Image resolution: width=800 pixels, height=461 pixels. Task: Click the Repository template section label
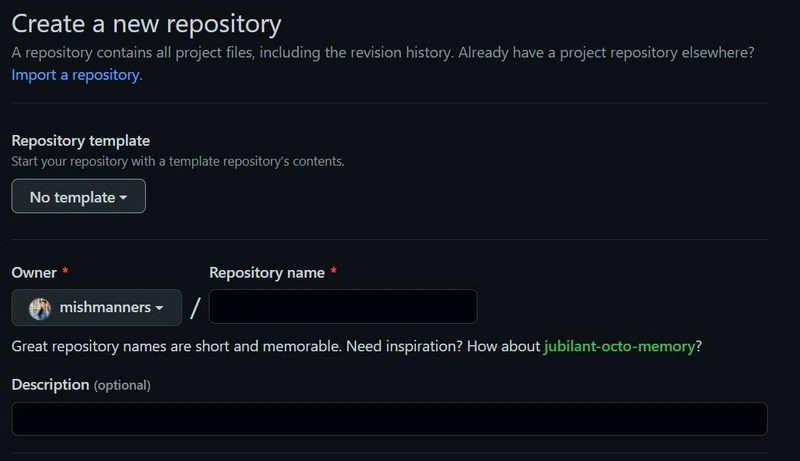click(x=81, y=141)
